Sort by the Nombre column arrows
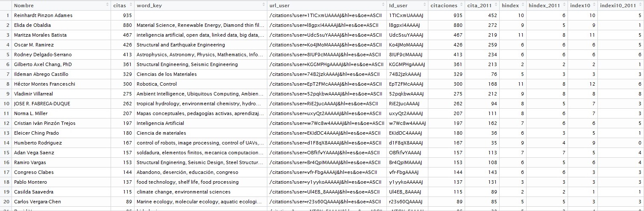Image resolution: width=644 pixels, height=211 pixels. [x=107, y=6]
